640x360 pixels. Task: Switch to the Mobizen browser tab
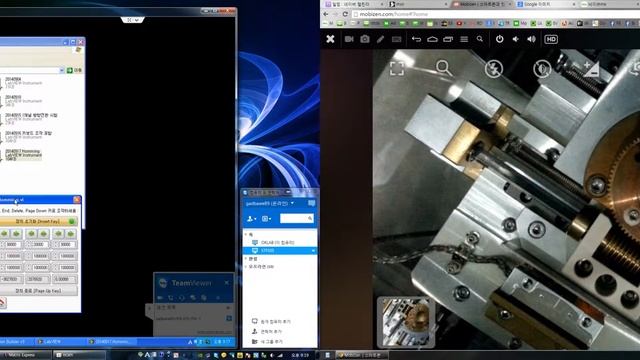click(481, 4)
